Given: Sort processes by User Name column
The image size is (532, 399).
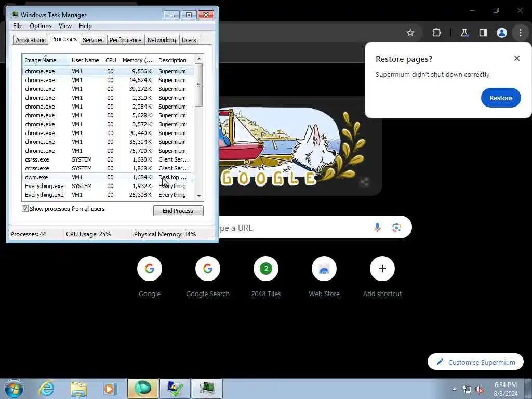Looking at the screenshot, I should [85, 60].
